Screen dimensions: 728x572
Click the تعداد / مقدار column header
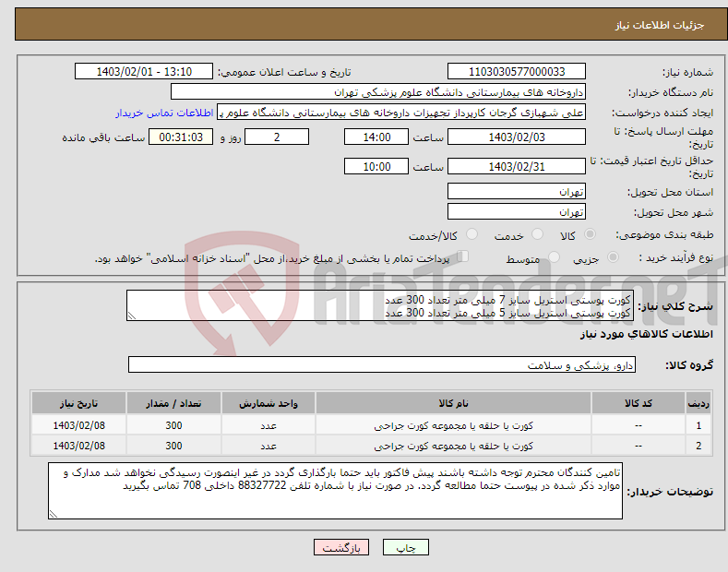(x=173, y=403)
